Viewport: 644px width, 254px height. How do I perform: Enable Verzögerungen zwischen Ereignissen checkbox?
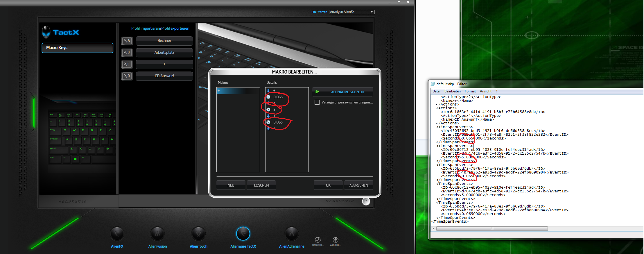[317, 102]
